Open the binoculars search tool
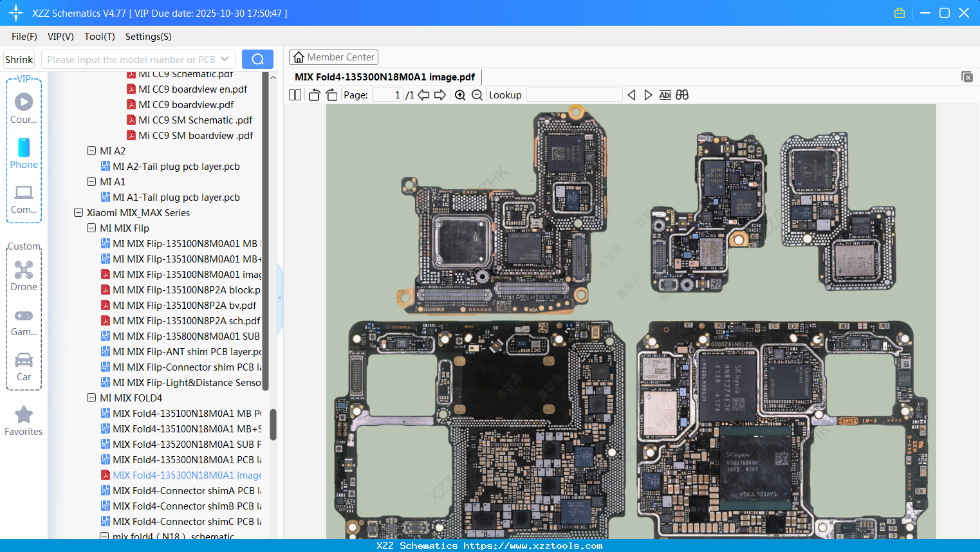 (x=682, y=95)
